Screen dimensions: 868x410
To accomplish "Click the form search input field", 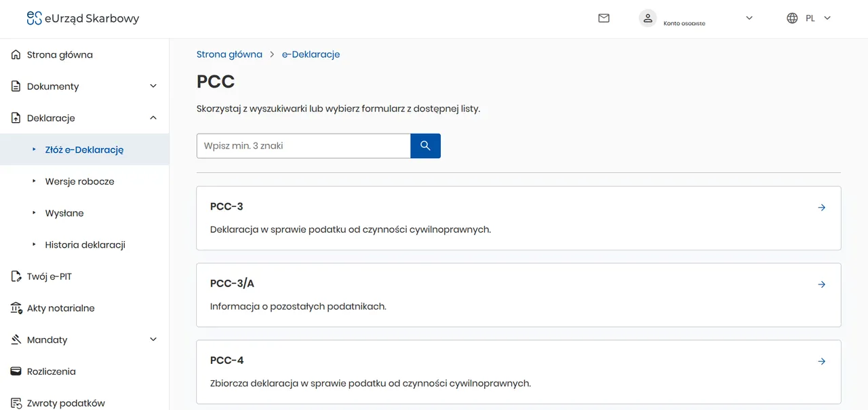I will [304, 146].
